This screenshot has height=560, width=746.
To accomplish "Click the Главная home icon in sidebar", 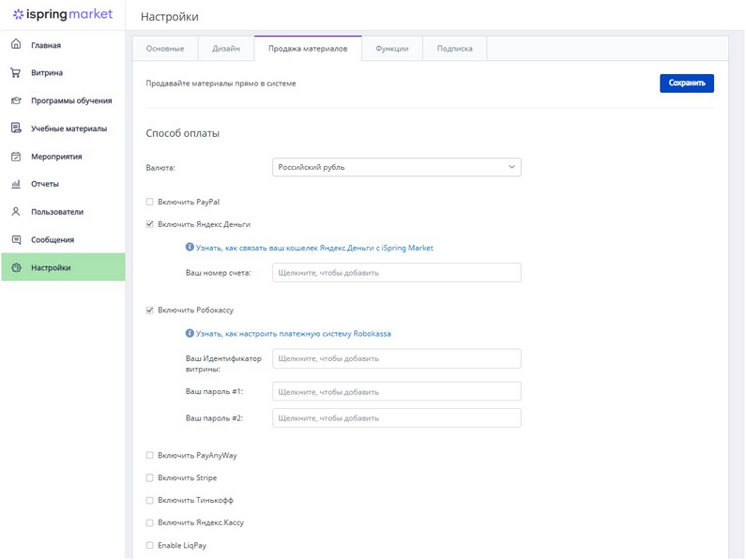I will [x=16, y=44].
